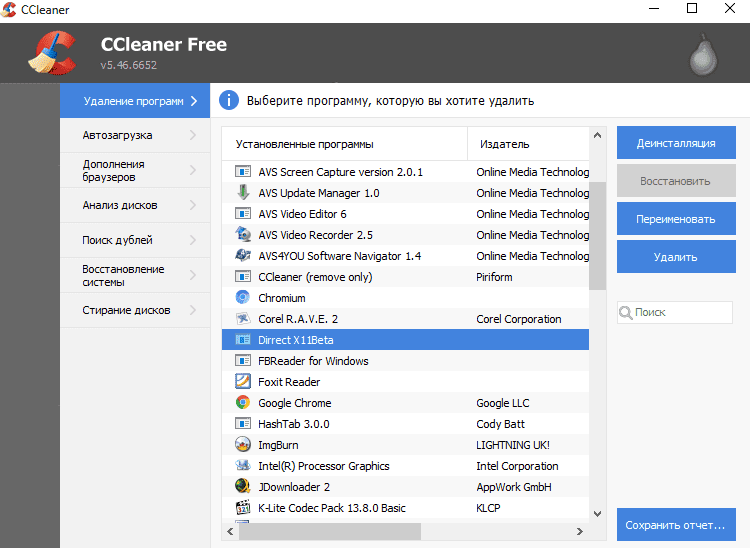Click the CCleaner broom logo in banner
This screenshot has width=750, height=548.
(x=52, y=53)
